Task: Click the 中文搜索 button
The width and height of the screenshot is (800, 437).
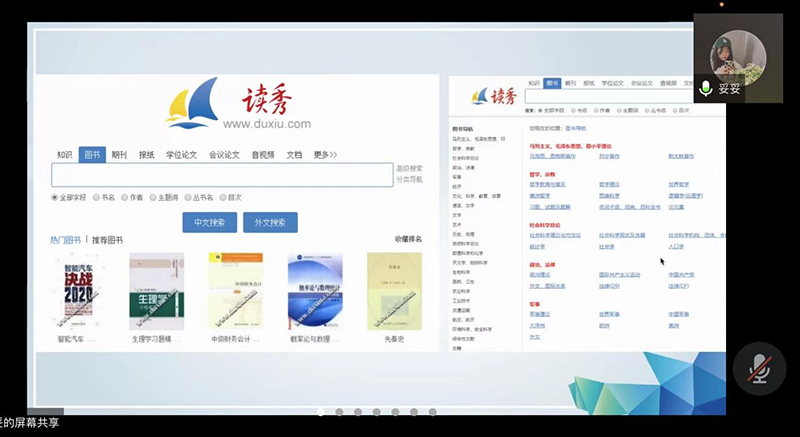Action: coord(210,222)
